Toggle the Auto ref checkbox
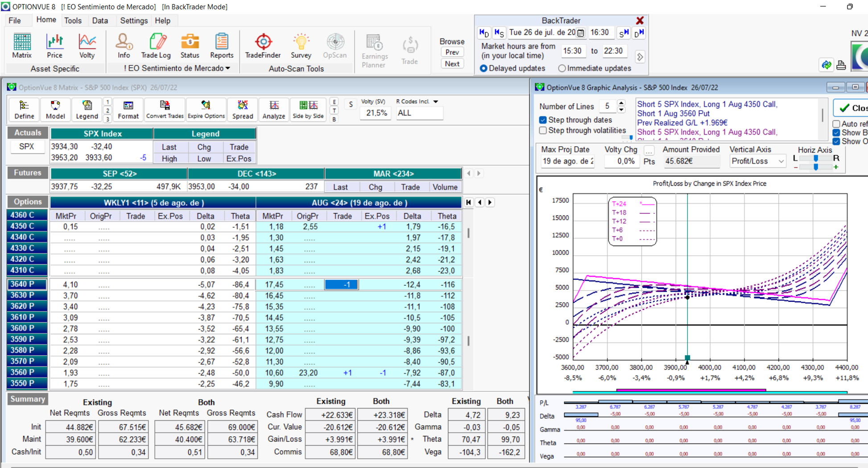Screen dimensions: 868x468 (836, 124)
